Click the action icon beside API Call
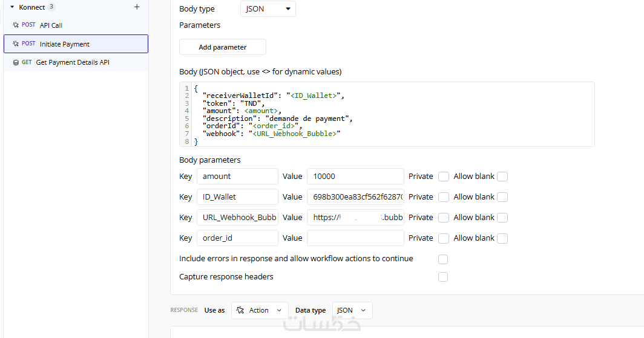This screenshot has width=644, height=338. pos(16,25)
